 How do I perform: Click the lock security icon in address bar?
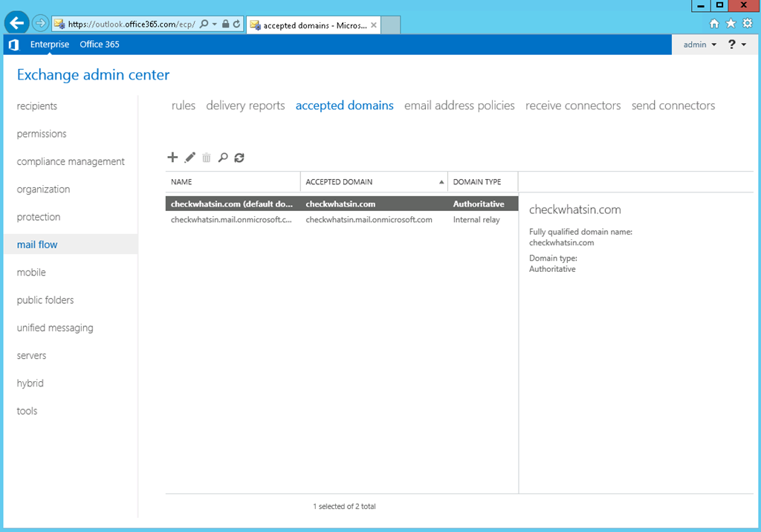(226, 24)
